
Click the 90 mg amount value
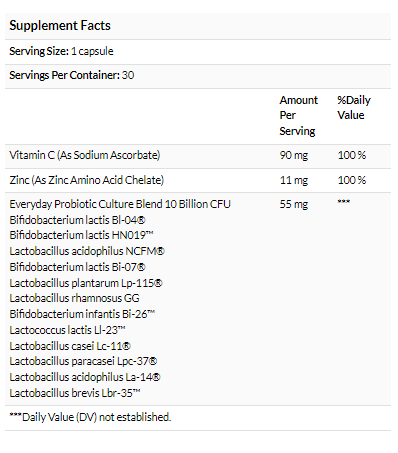point(294,155)
